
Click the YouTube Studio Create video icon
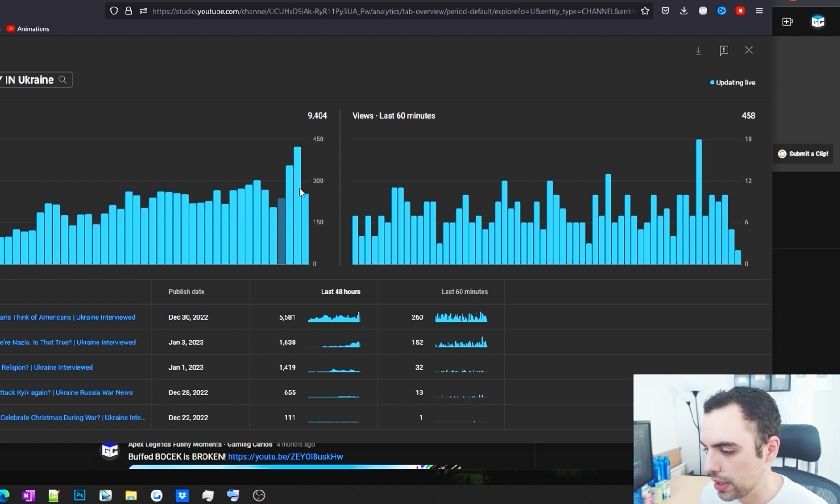coord(787,21)
